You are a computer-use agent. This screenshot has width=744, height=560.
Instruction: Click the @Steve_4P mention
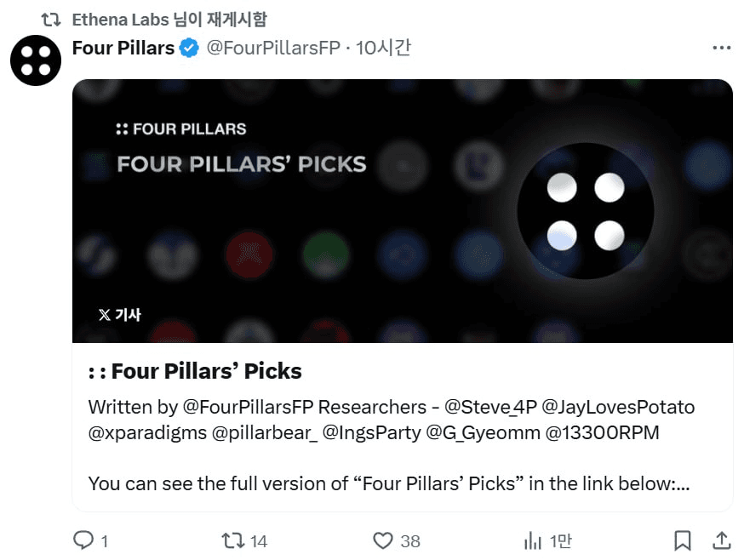[x=490, y=407]
